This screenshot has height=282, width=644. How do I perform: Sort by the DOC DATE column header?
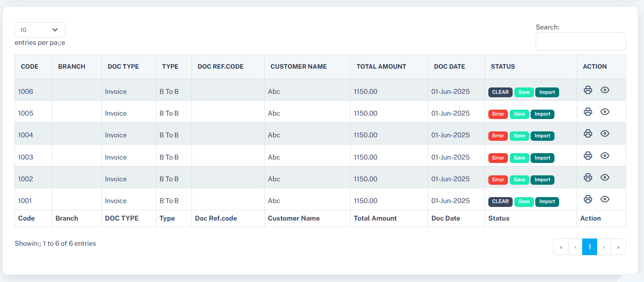click(450, 67)
